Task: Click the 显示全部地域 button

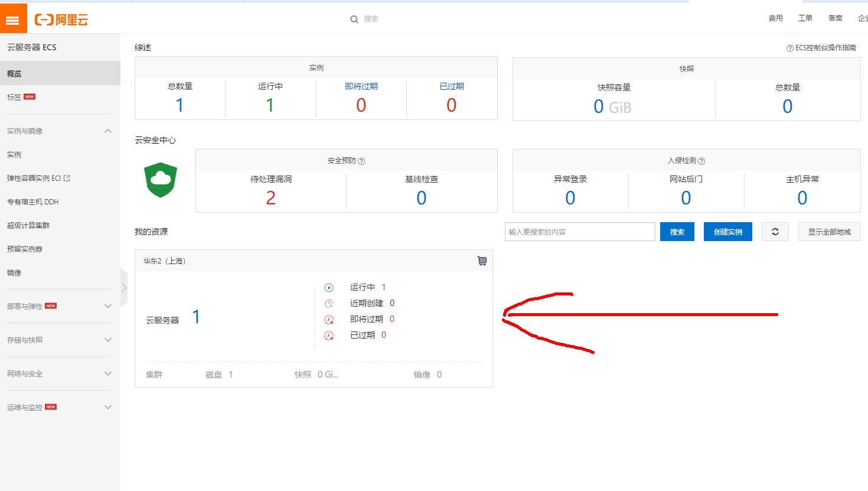Action: pyautogui.click(x=830, y=232)
